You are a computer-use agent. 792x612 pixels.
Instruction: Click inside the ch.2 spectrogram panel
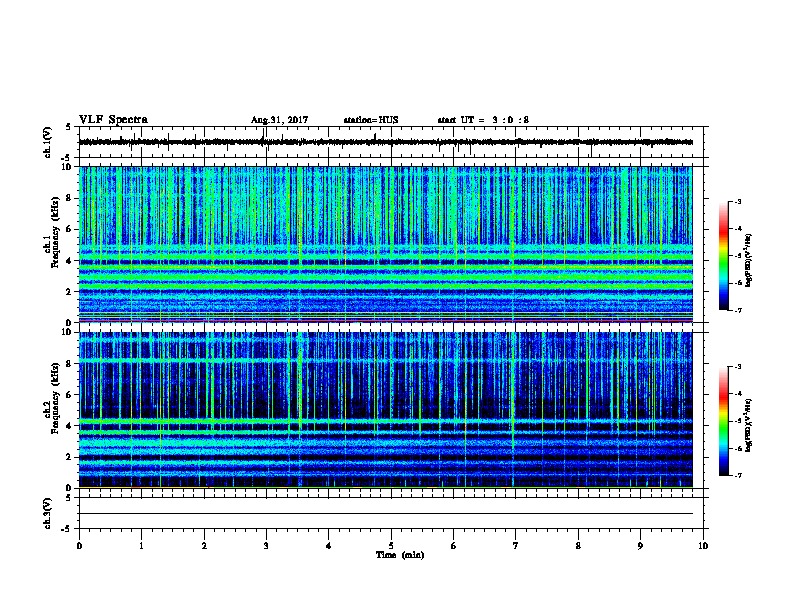pos(386,410)
